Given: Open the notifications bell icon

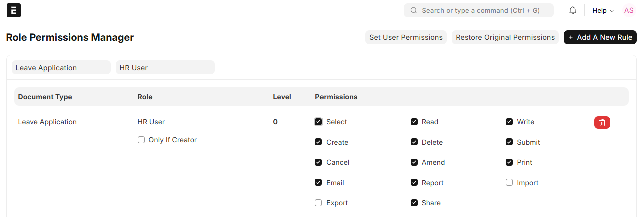Looking at the screenshot, I should tap(573, 10).
